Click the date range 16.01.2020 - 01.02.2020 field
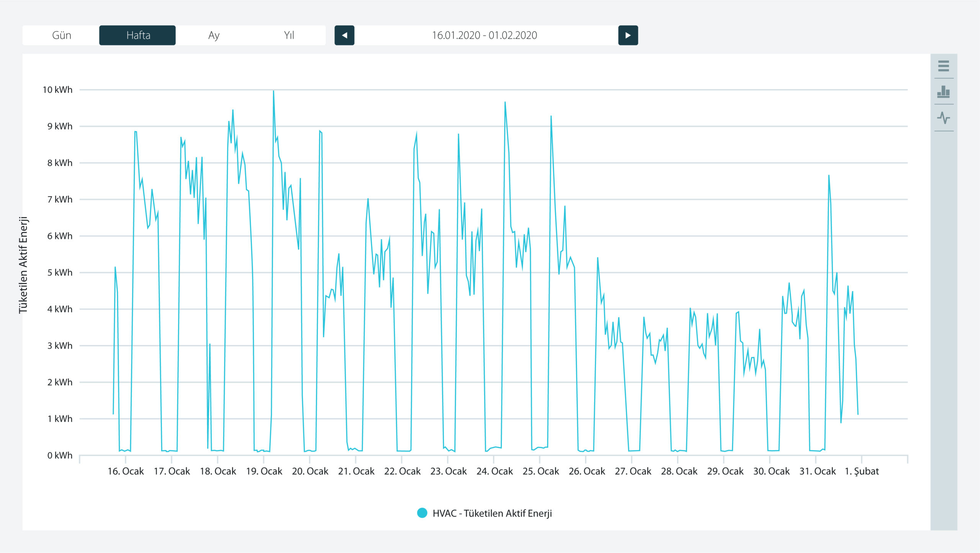This screenshot has height=553, width=980. point(486,35)
